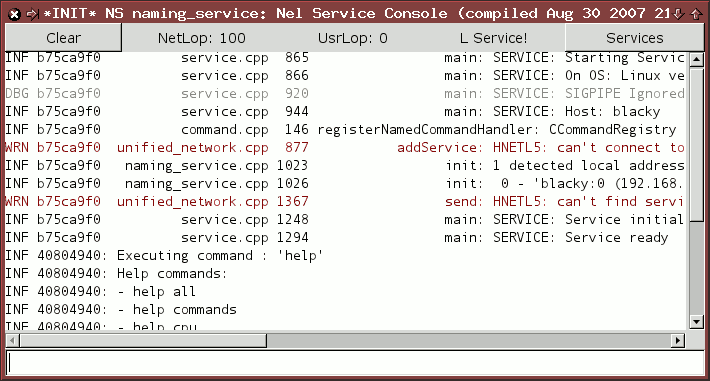710x381 pixels.
Task: Click the title bar arrow icon beside *INIT*
Action: point(32,14)
